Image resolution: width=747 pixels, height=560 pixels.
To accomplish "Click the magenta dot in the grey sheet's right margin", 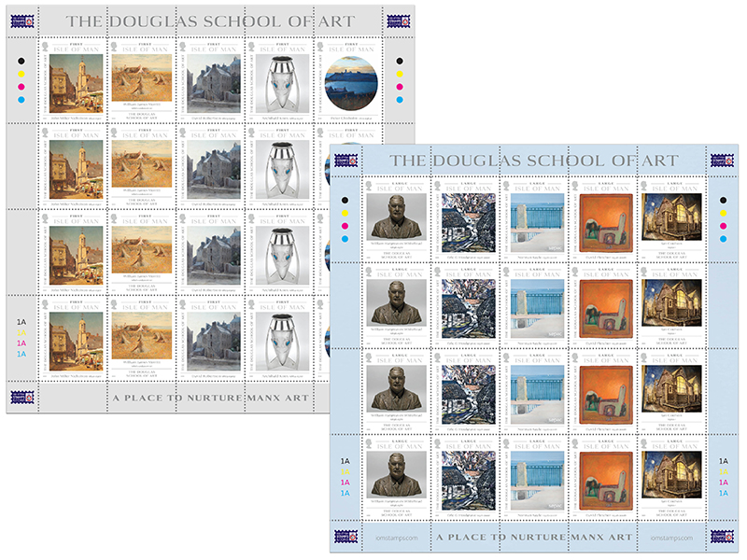I will (400, 87).
